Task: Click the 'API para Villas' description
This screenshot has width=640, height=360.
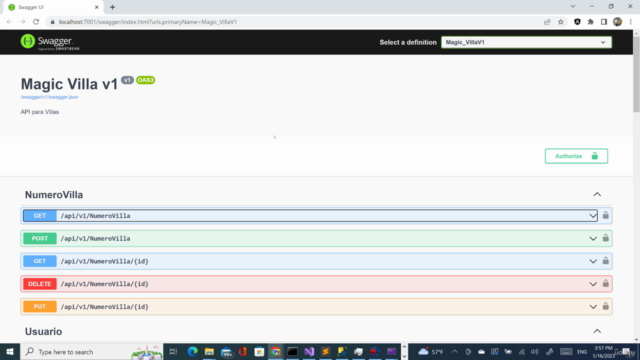Action: point(40,112)
